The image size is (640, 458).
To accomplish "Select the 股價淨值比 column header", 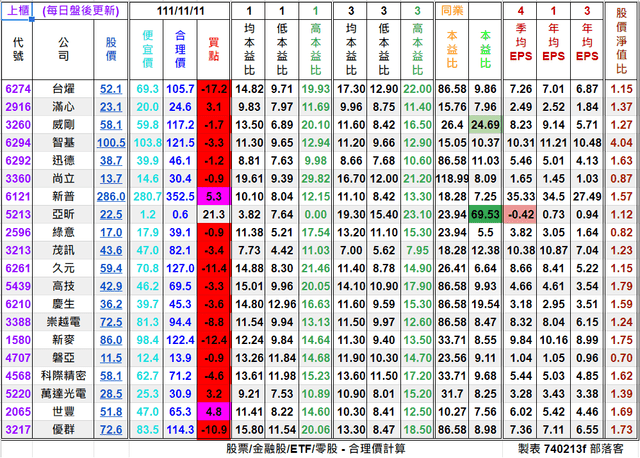I will click(621, 41).
